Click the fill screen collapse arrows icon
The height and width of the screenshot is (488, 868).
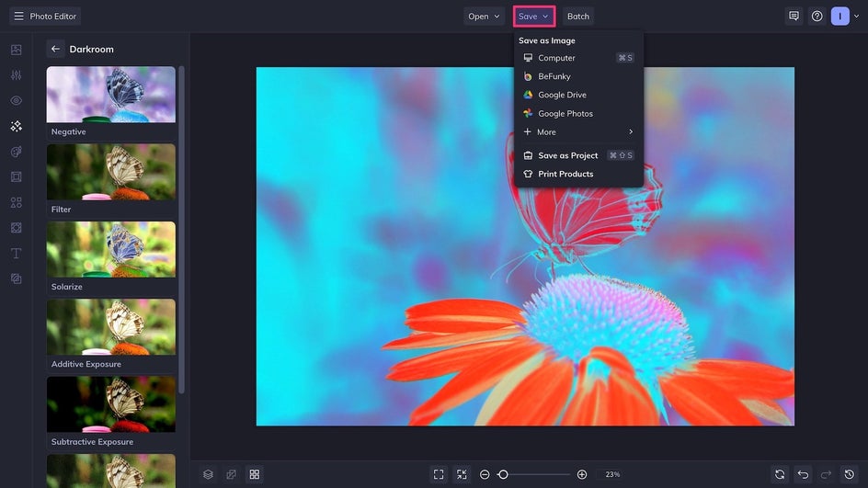[x=462, y=474]
